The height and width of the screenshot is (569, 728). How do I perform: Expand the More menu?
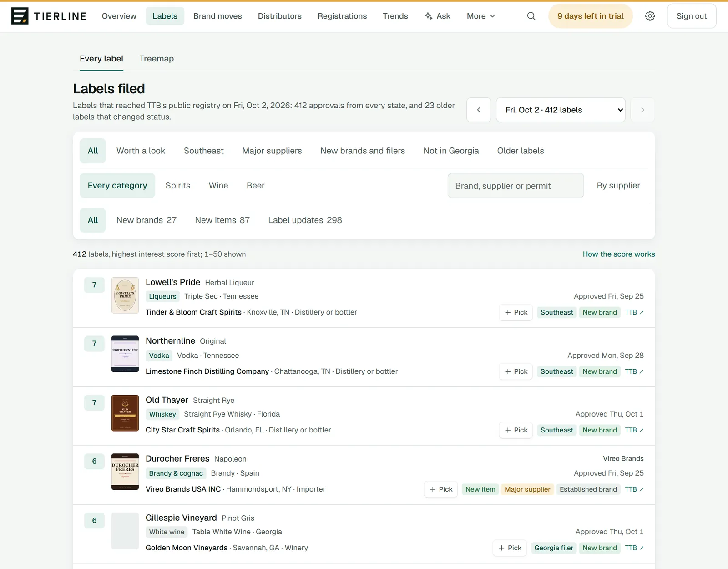(481, 16)
